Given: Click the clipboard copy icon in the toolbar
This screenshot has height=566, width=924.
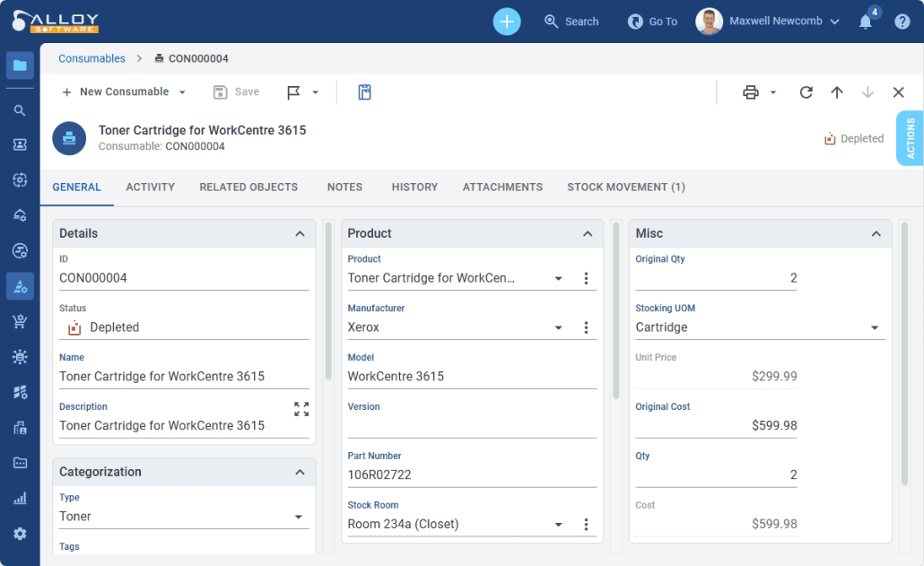Looking at the screenshot, I should pos(364,91).
